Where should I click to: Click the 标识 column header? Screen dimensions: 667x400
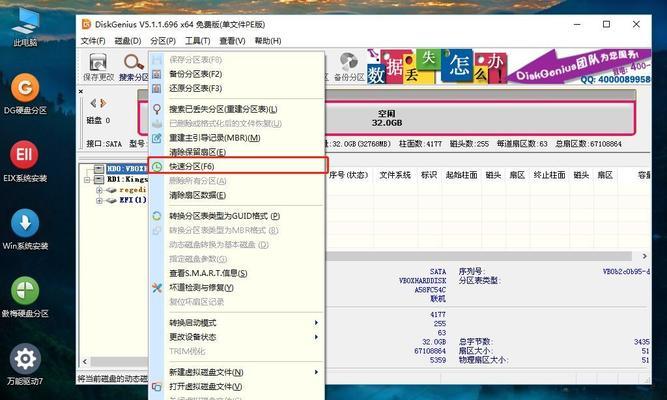(429, 175)
